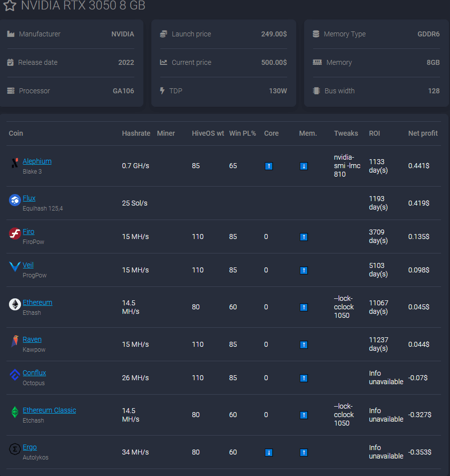The height and width of the screenshot is (476, 450).
Task: Click the 500.00$ current price value
Action: pos(274,62)
